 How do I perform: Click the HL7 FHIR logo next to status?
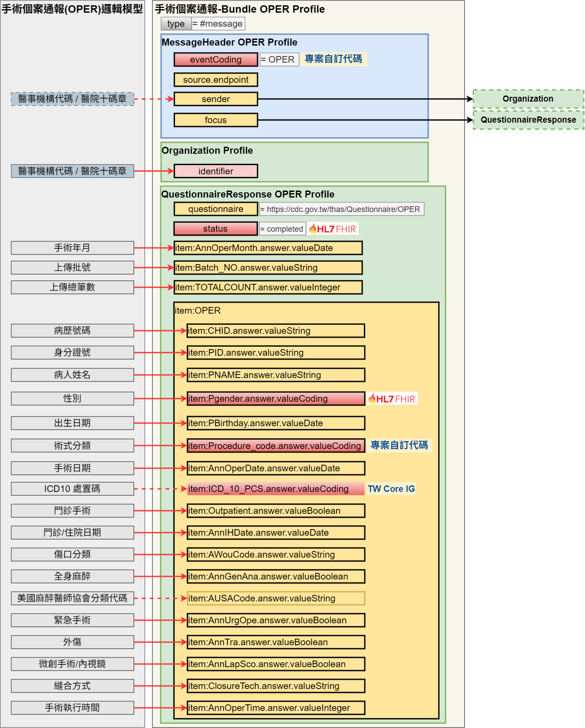333,229
